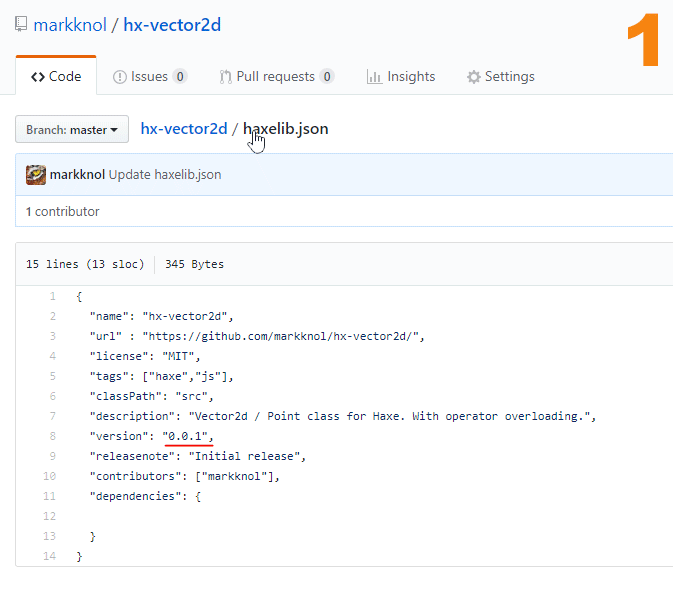
Task: Select line number 5
Action: pyautogui.click(x=52, y=376)
